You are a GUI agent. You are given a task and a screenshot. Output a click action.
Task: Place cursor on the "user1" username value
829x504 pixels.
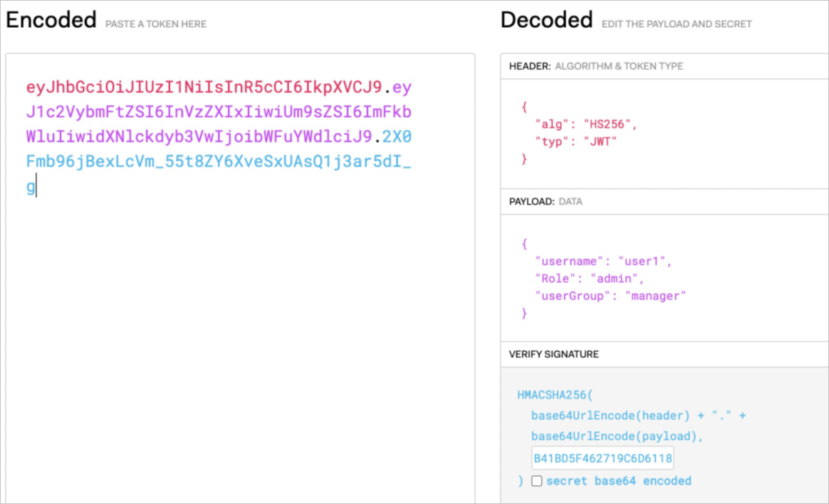point(645,261)
